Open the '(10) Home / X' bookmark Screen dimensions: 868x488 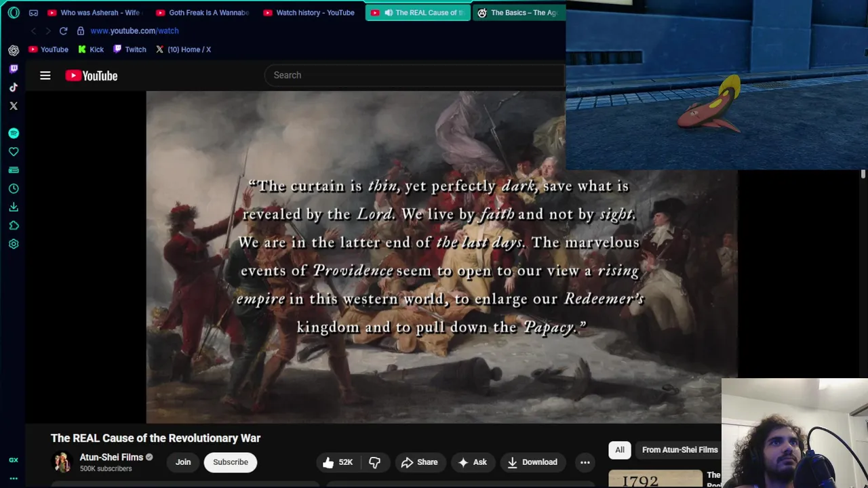pyautogui.click(x=183, y=49)
